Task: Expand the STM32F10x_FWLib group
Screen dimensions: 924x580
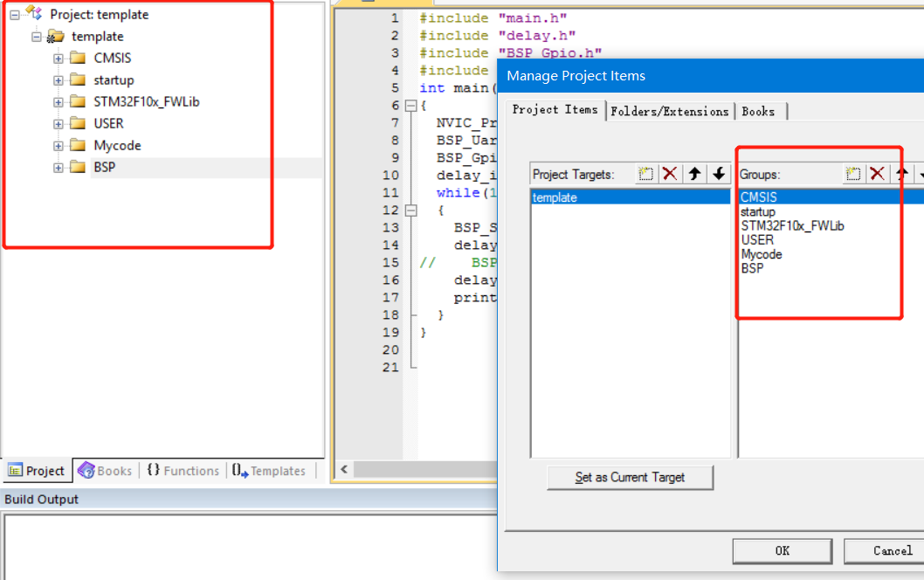Action: click(59, 102)
